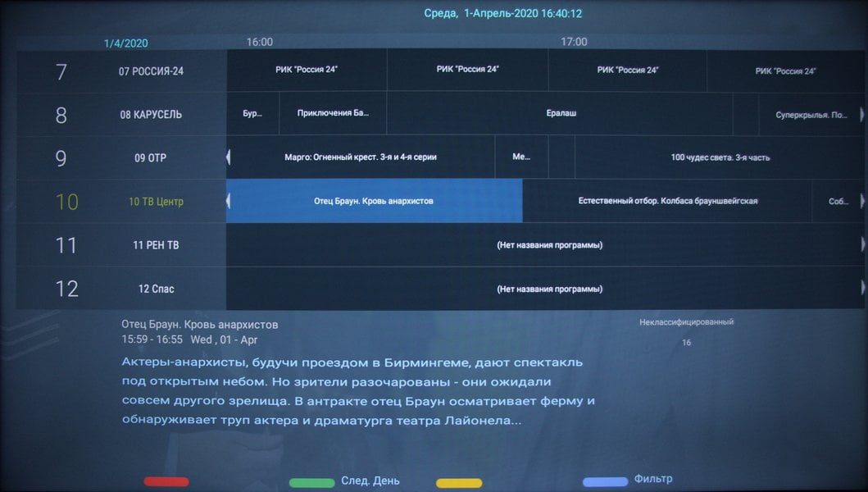This screenshot has width=868, height=492.
Task: Open program Отец Браун. Кровь анархистов
Action: [x=375, y=201]
